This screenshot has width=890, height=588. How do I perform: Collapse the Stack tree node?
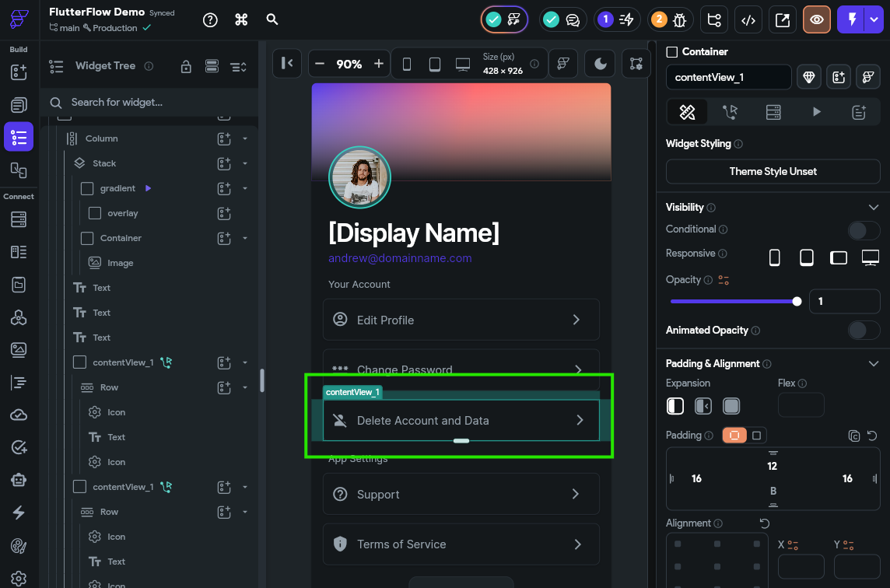coord(245,163)
